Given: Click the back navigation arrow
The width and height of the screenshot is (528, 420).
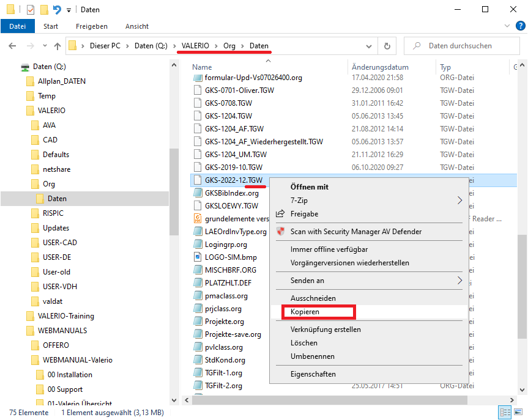Looking at the screenshot, I should tap(12, 46).
